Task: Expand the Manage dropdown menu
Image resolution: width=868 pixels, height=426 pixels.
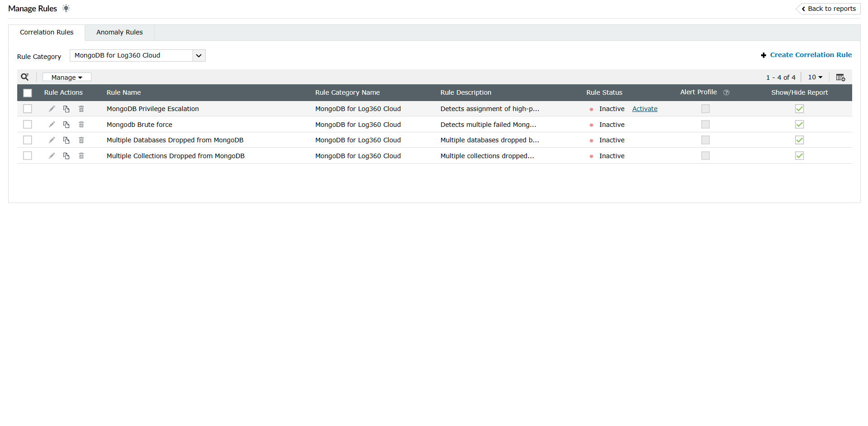Action: (x=67, y=77)
